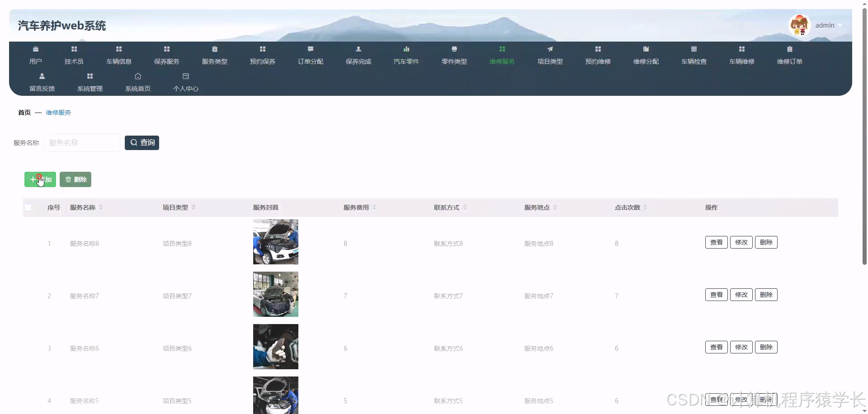
Task: Open the 技术员 menu icon
Action: click(x=74, y=49)
